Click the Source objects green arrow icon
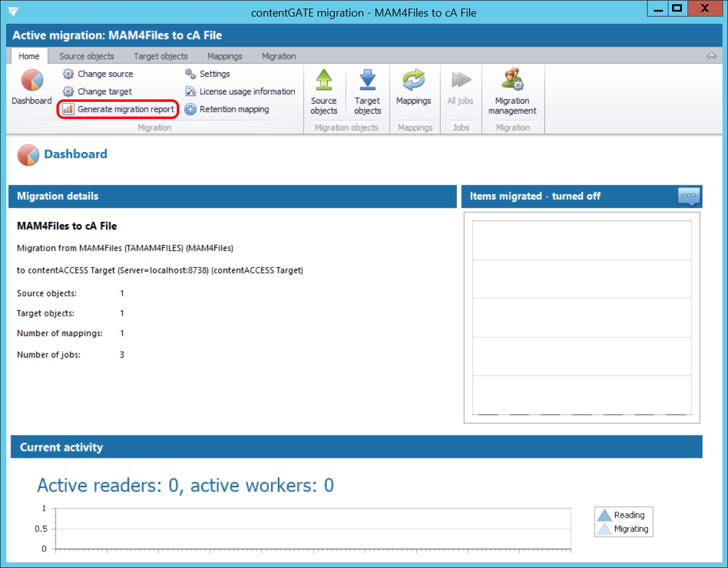This screenshot has height=568, width=728. pyautogui.click(x=323, y=81)
